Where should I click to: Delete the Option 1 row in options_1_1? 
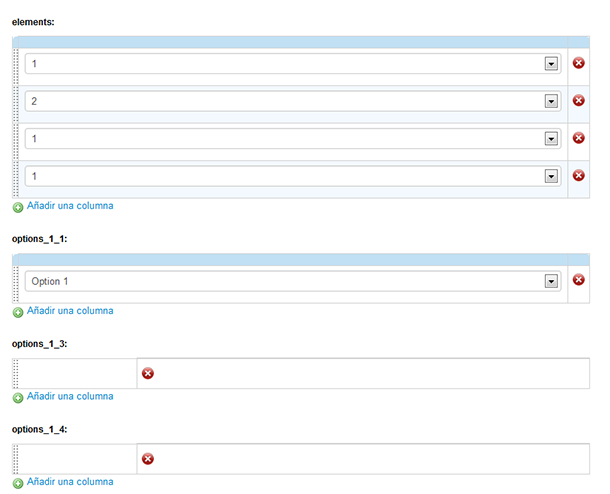pos(578,280)
